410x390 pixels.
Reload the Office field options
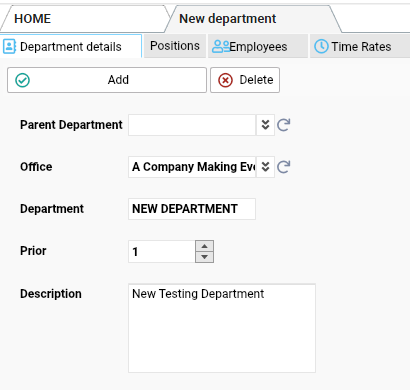[x=284, y=167]
